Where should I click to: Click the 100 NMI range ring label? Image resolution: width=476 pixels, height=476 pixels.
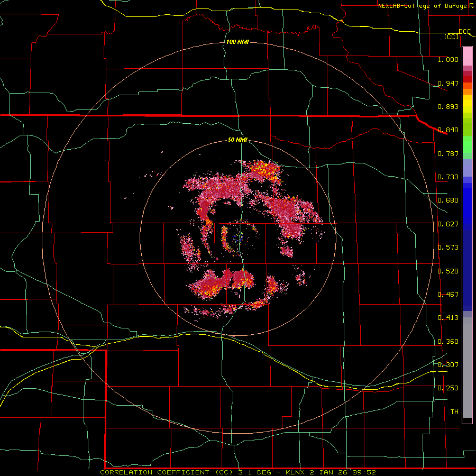pyautogui.click(x=237, y=42)
